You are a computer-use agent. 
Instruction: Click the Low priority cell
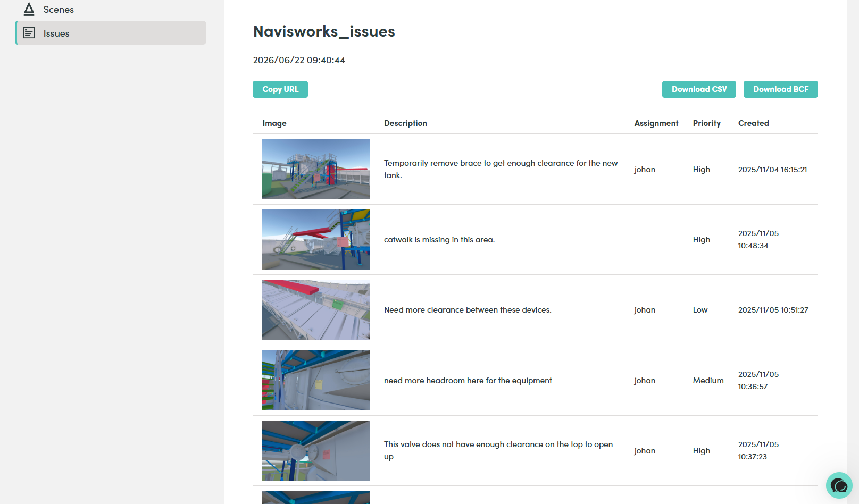coord(700,310)
